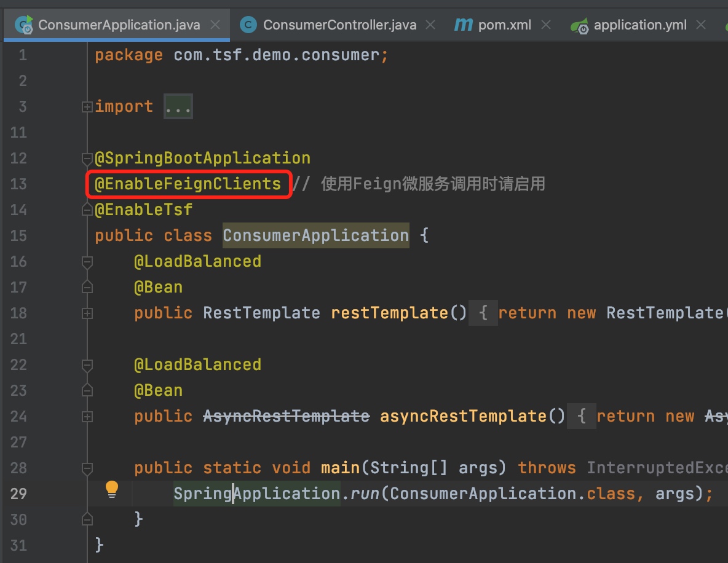Click the ConsumerApplication.java file type icon

click(25, 25)
